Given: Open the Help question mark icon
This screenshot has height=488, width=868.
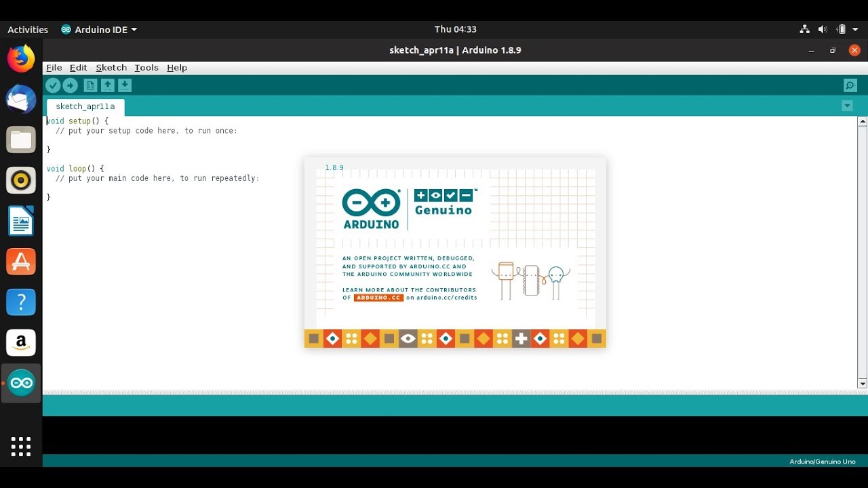Looking at the screenshot, I should pyautogui.click(x=21, y=302).
